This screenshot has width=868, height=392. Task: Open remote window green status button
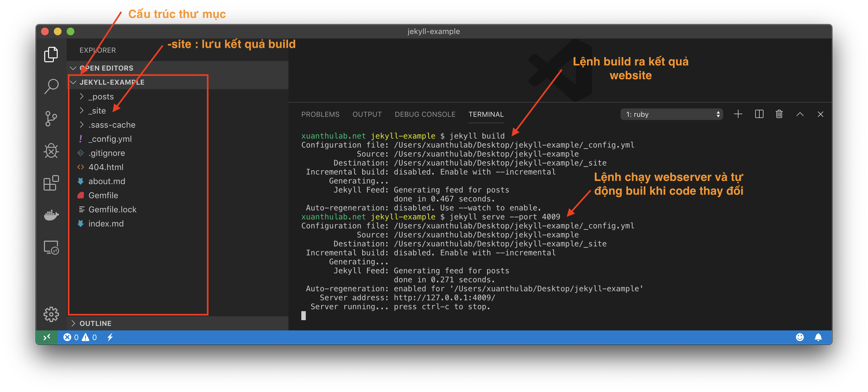47,337
